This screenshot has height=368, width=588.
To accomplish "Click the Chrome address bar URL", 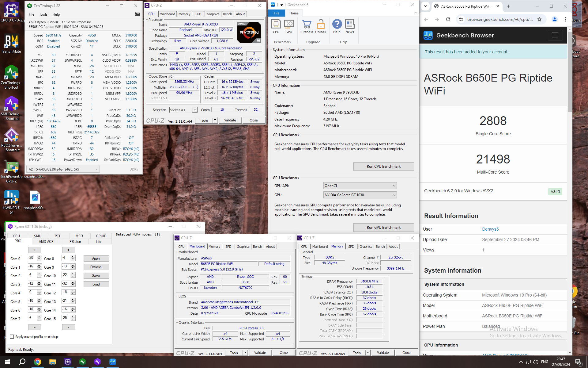I will [499, 19].
